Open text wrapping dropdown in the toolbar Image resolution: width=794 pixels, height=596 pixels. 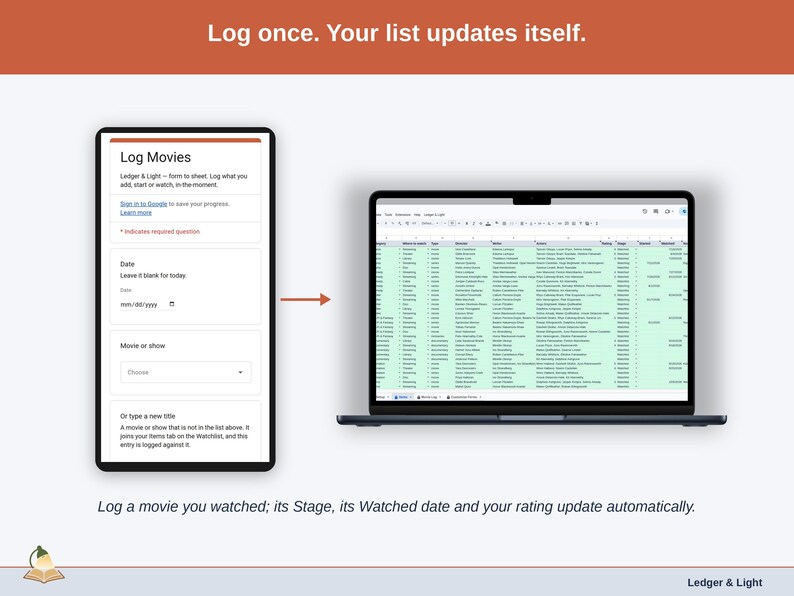(541, 223)
